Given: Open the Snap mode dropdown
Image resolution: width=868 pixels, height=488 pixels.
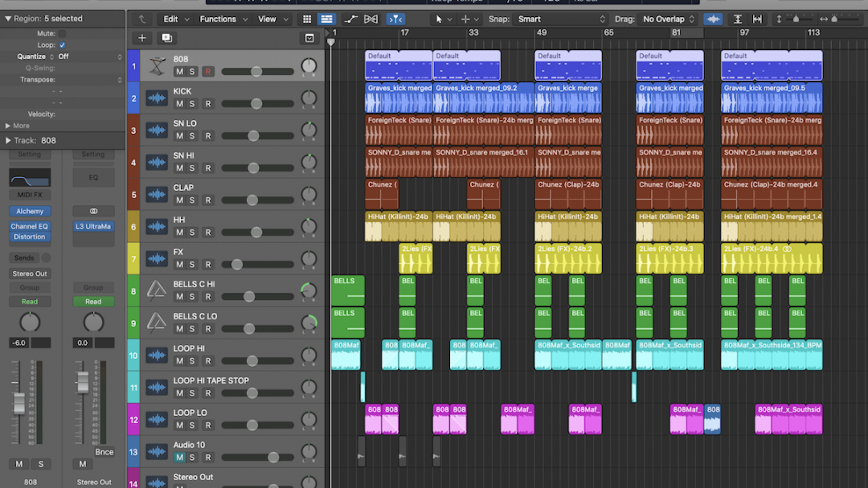Looking at the screenshot, I should click(x=561, y=19).
